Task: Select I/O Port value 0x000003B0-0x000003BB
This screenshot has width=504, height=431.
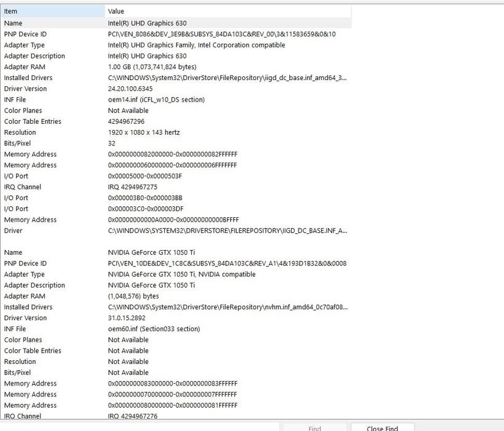Action: click(145, 198)
